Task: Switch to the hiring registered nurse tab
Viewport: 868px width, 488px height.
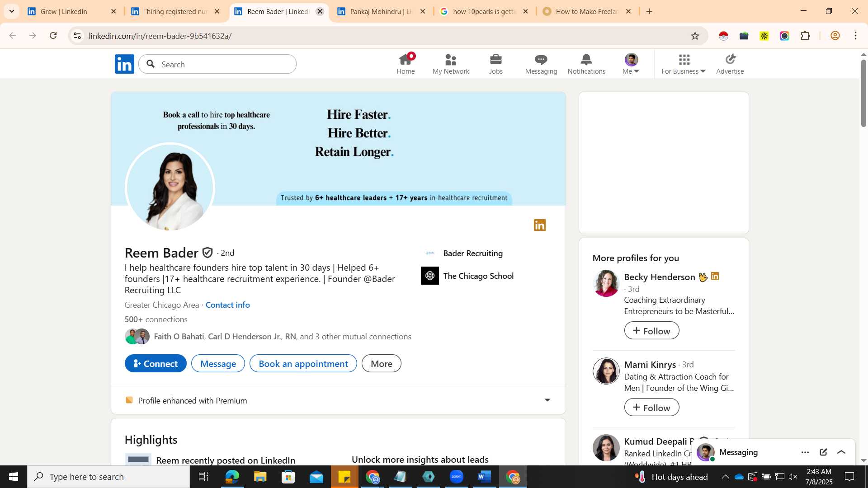Action: pyautogui.click(x=176, y=11)
